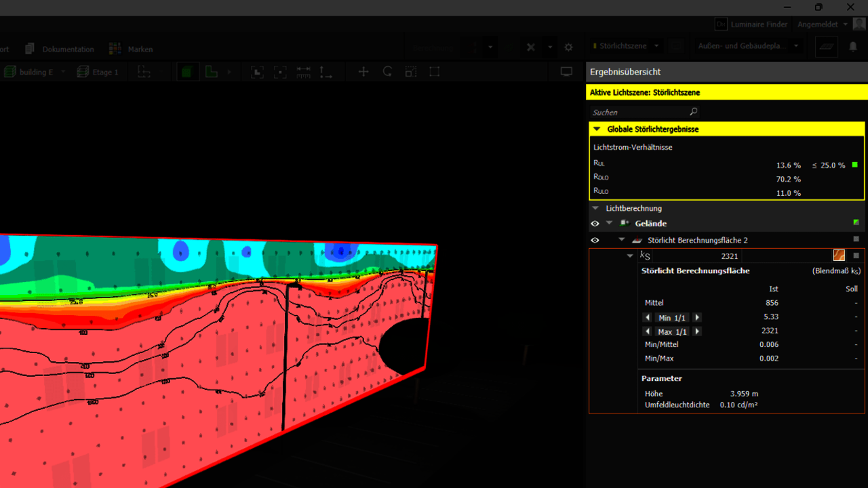The image size is (868, 488).
Task: Open the Störlichtszene dropdown
Action: click(656, 47)
